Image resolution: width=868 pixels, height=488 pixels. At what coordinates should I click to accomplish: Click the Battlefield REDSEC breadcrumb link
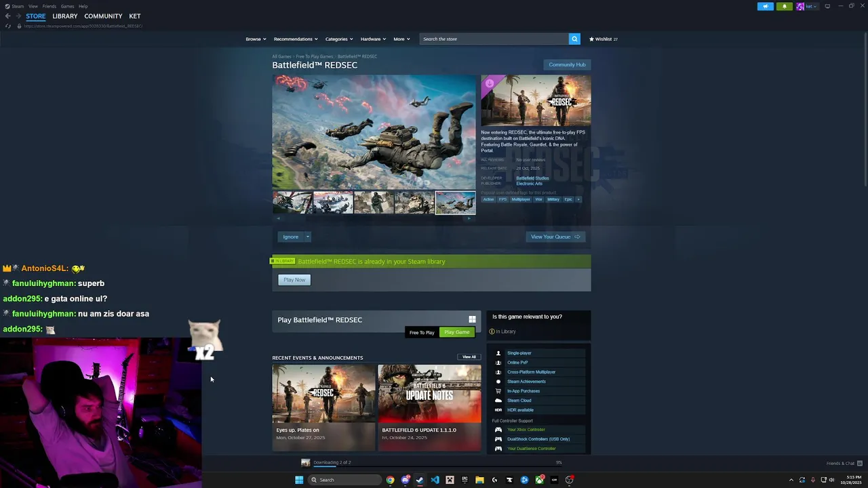click(357, 56)
